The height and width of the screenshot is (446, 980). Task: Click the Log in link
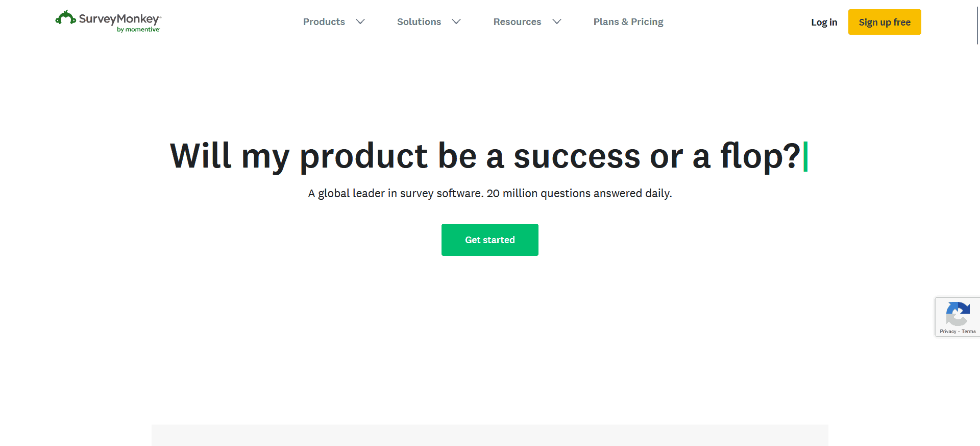pos(824,22)
